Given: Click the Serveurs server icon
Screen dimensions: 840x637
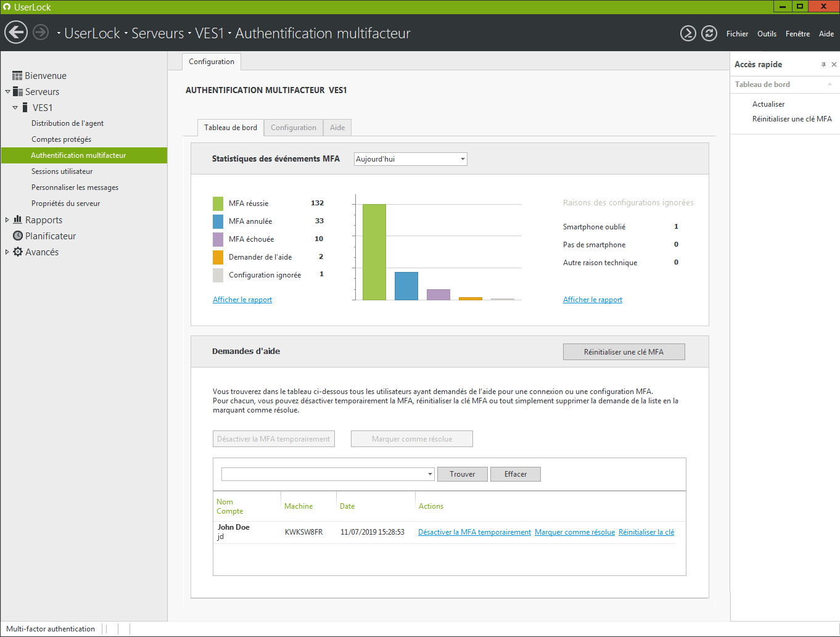Looking at the screenshot, I should point(18,91).
